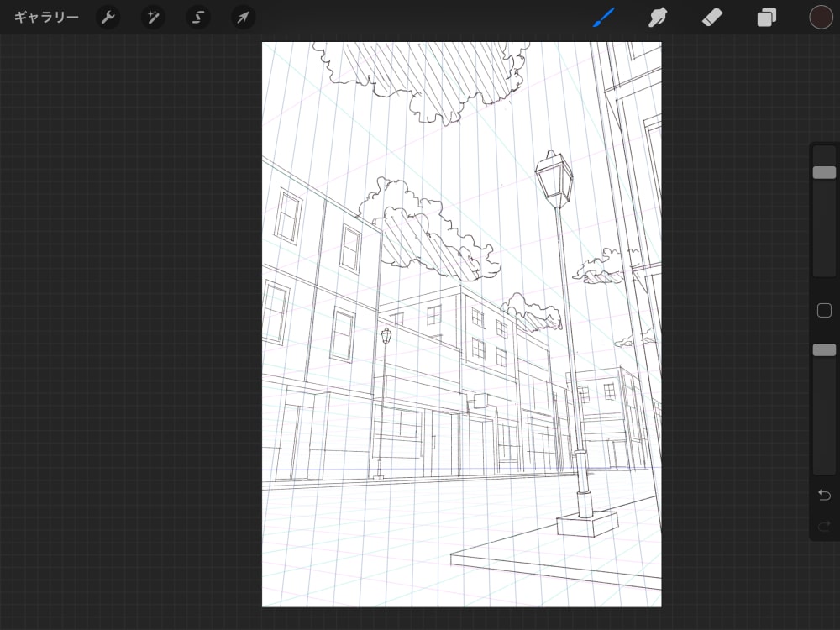Return to the Procreate Gallery
This screenshot has width=840, height=630.
(46, 17)
